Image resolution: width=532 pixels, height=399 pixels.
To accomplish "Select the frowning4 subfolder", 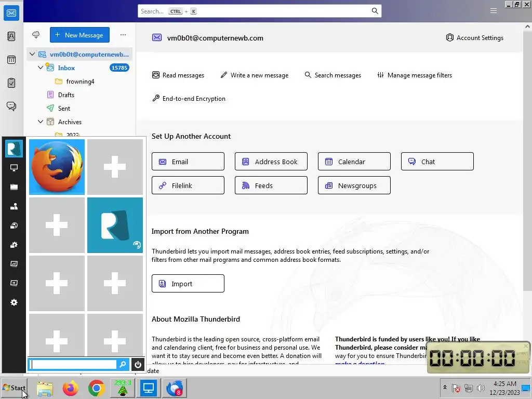I will (x=79, y=81).
